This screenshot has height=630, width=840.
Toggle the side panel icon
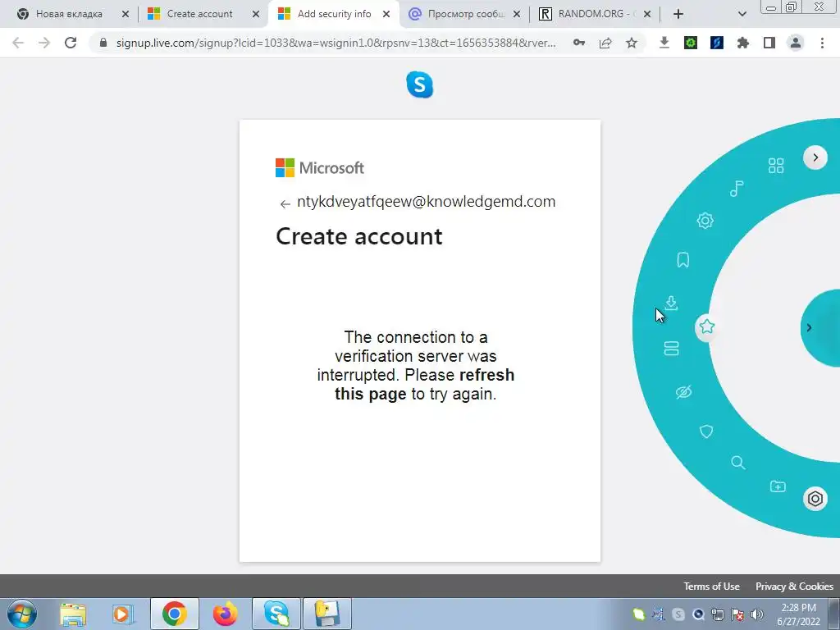769,43
